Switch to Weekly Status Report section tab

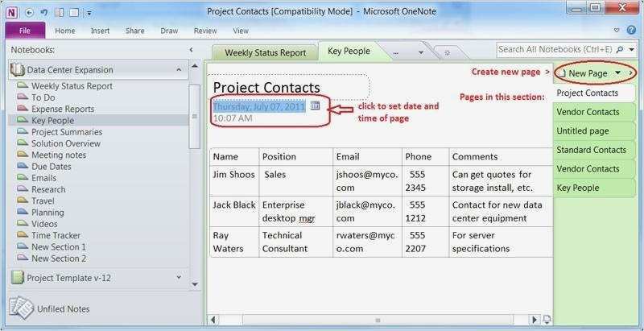point(266,53)
